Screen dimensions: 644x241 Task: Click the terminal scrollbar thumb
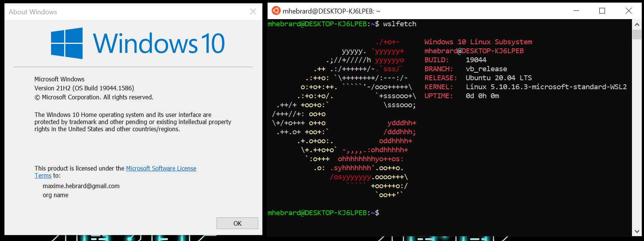tap(637, 34)
